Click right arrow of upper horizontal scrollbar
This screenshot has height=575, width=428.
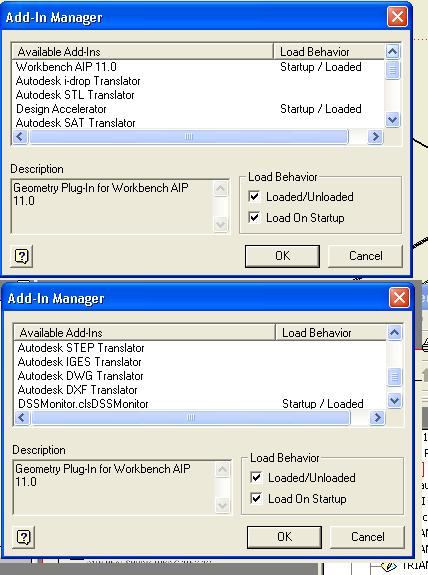375,137
